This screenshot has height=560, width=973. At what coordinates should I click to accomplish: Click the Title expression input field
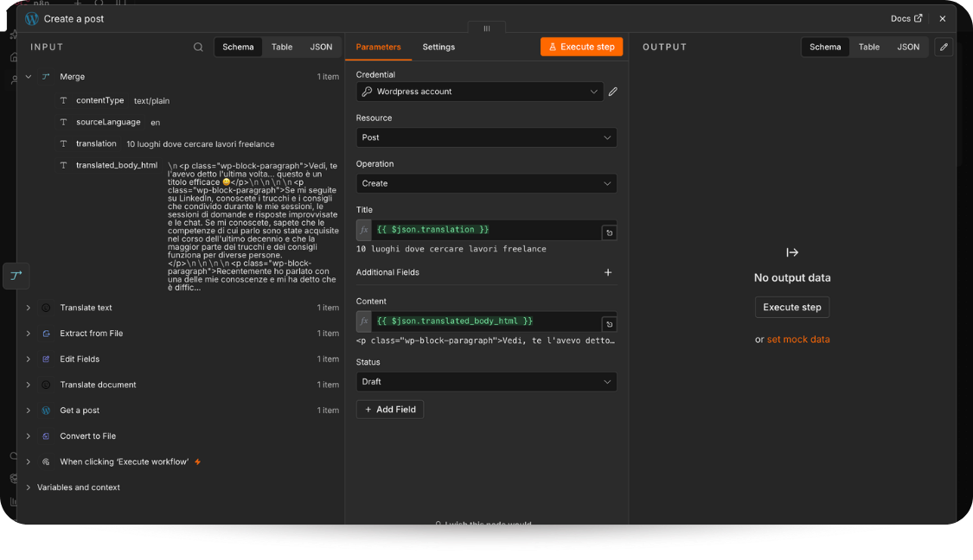coord(486,230)
